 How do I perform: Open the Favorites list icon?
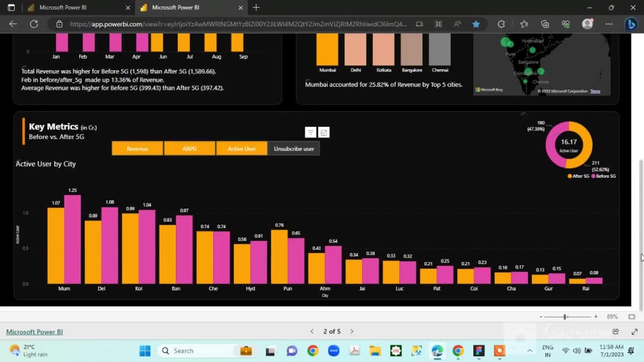524,24
